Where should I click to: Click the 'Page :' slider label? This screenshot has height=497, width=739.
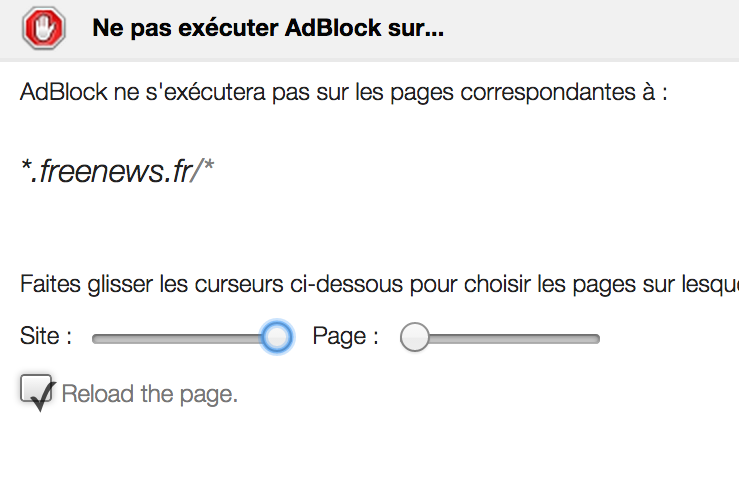pos(345,336)
